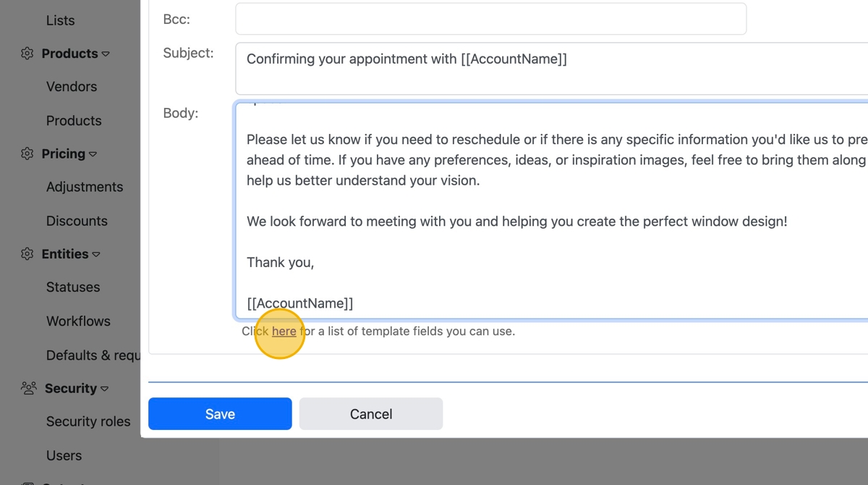Image resolution: width=868 pixels, height=485 pixels.
Task: Go to Vendors page
Action: point(71,87)
